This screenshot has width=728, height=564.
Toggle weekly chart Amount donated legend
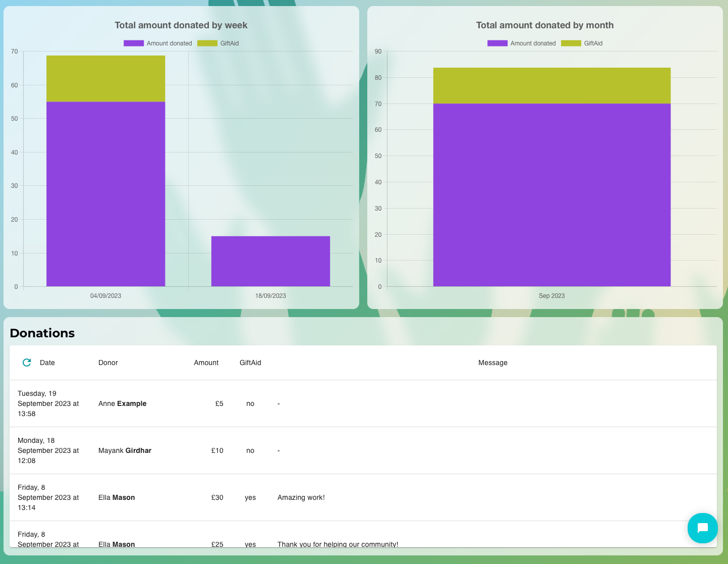click(158, 43)
